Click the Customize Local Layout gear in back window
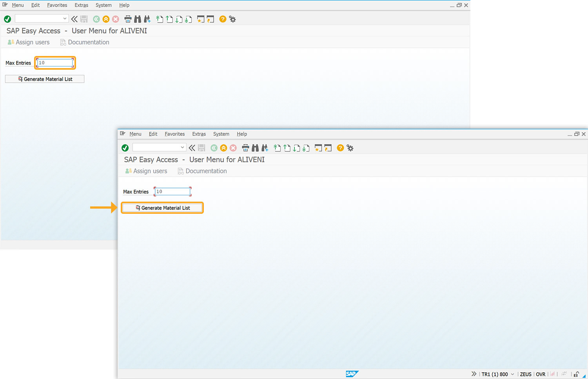Viewport: 588px width, 379px height. point(232,19)
